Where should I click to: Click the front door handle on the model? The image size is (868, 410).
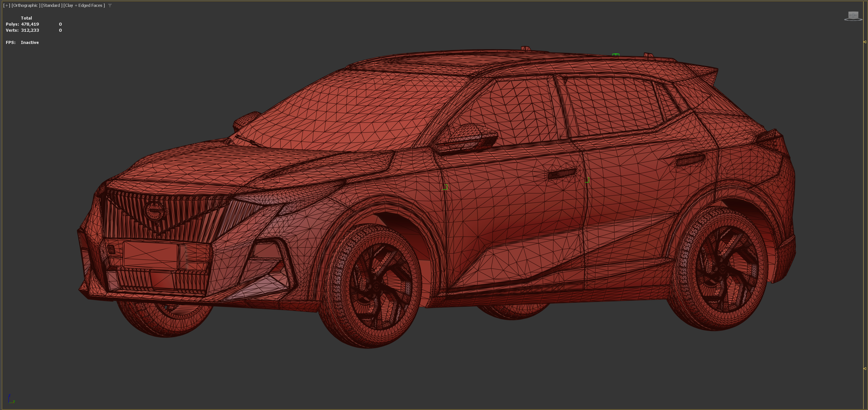pyautogui.click(x=561, y=174)
